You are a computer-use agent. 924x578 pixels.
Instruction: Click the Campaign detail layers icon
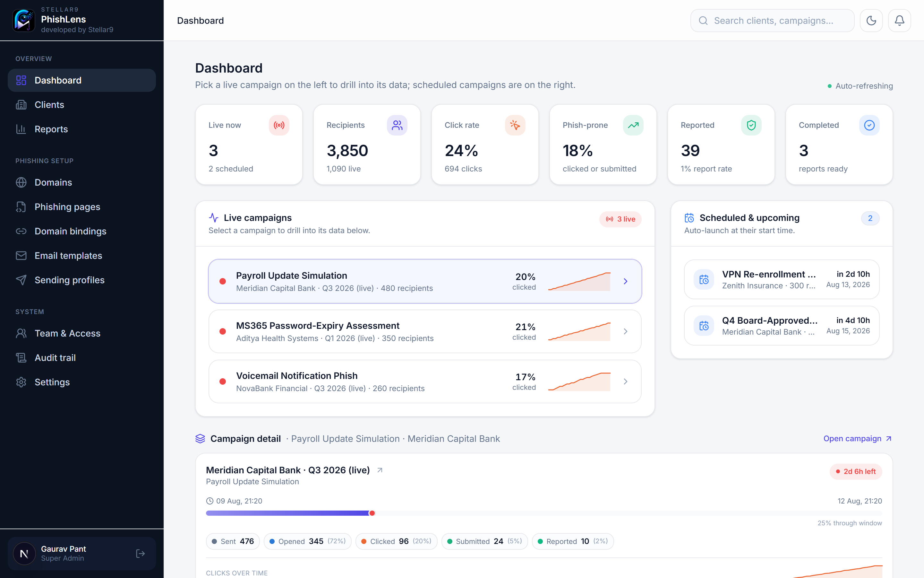coord(200,438)
